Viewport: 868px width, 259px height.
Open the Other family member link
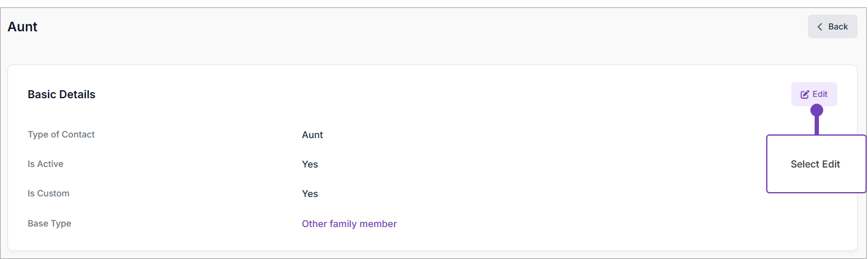pyautogui.click(x=349, y=224)
